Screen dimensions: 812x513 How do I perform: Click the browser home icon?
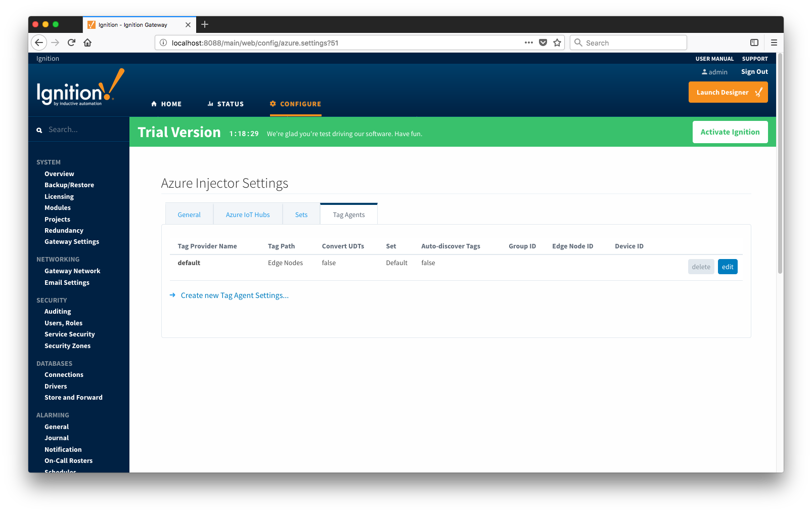(87, 42)
